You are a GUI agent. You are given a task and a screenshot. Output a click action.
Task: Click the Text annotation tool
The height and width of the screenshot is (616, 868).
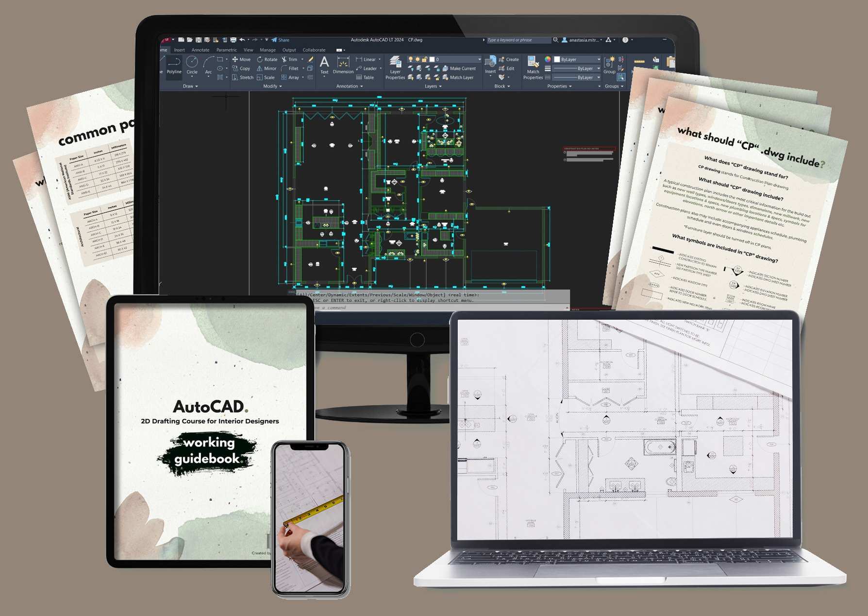tap(324, 65)
